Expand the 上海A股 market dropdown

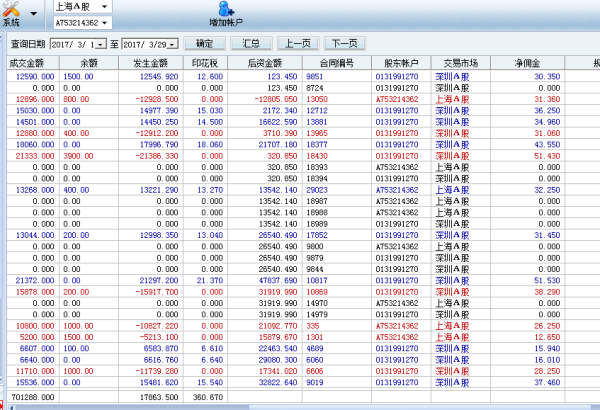[x=106, y=6]
